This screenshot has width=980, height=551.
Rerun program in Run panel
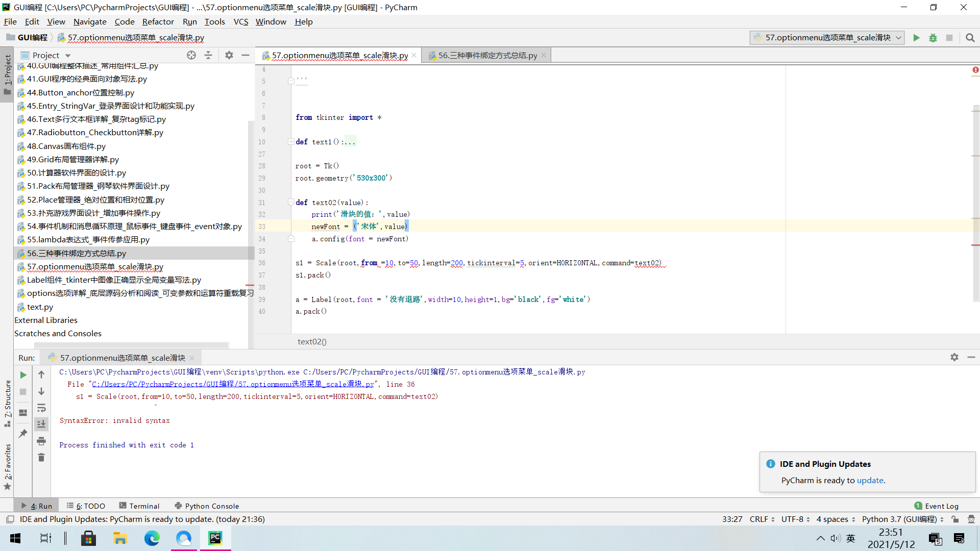23,375
